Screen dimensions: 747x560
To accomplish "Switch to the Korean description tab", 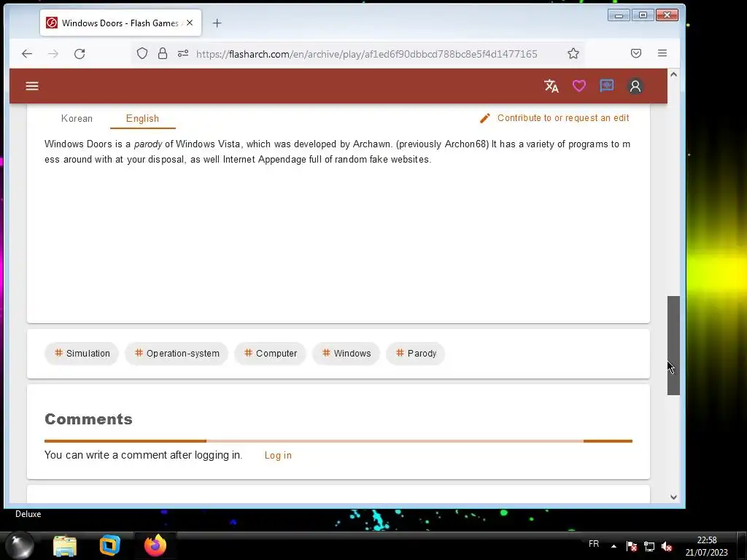I will point(77,119).
